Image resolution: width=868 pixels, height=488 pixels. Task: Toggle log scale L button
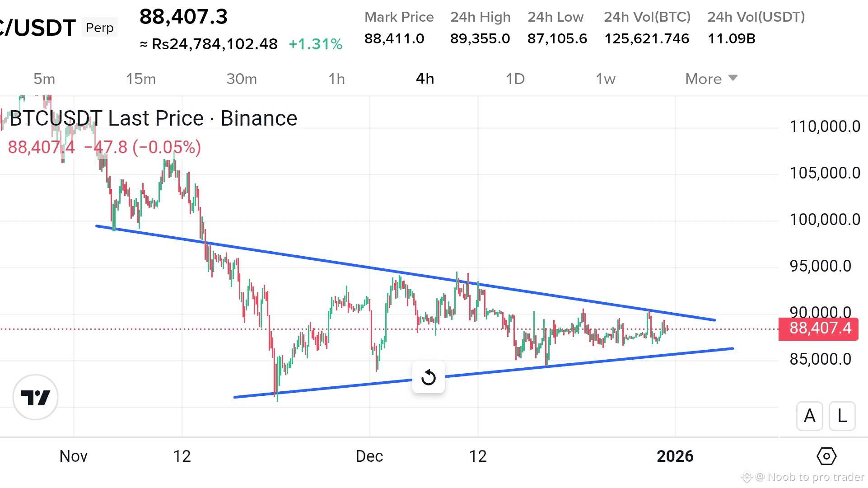pyautogui.click(x=842, y=416)
